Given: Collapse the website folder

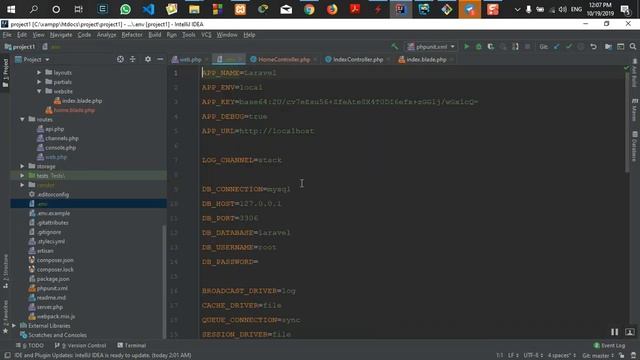Looking at the screenshot, I should (39, 91).
